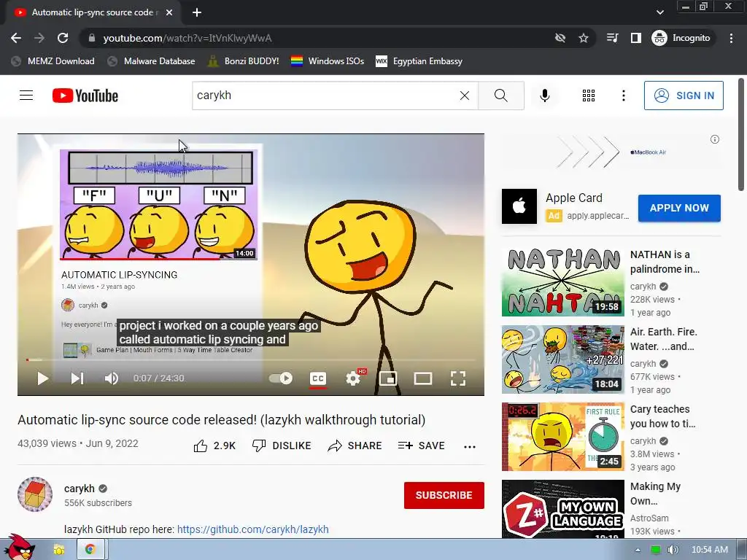Image resolution: width=747 pixels, height=560 pixels.
Task: Open YouTube settings three-dot menu
Action: click(624, 96)
